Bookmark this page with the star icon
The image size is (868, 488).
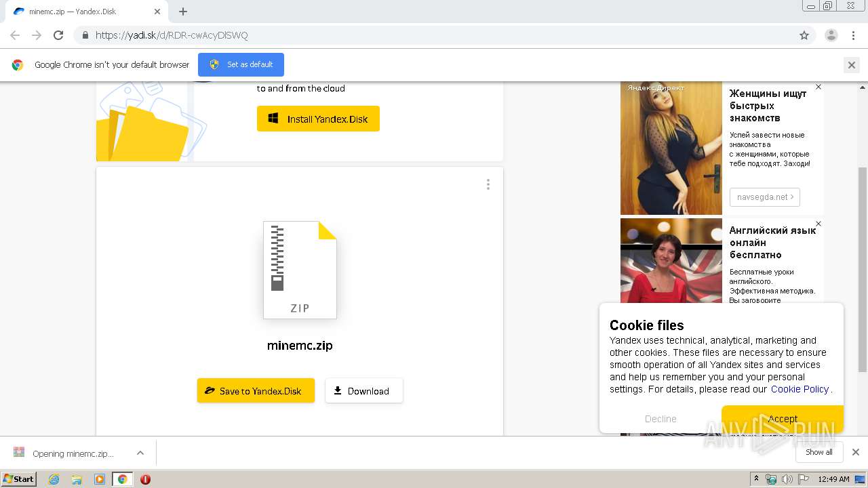pos(804,35)
